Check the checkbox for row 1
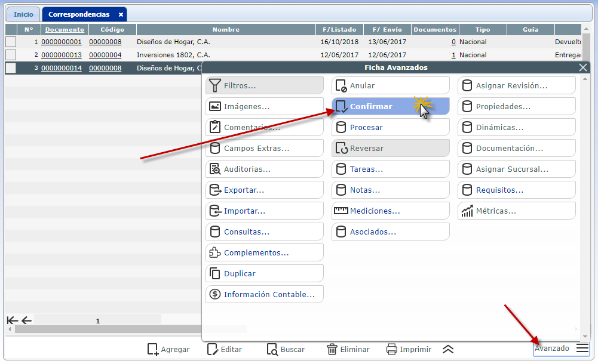Viewport: 598px width, 364px height. tap(11, 42)
